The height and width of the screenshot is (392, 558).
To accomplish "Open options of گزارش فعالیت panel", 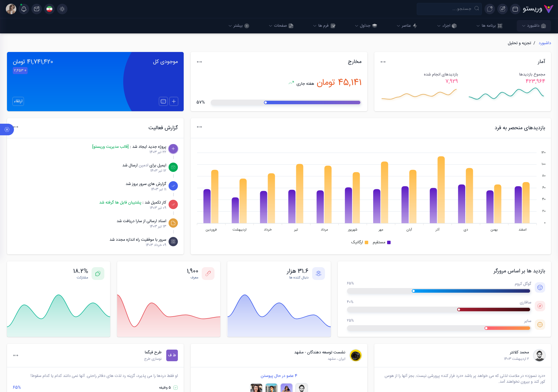I will pos(16,127).
